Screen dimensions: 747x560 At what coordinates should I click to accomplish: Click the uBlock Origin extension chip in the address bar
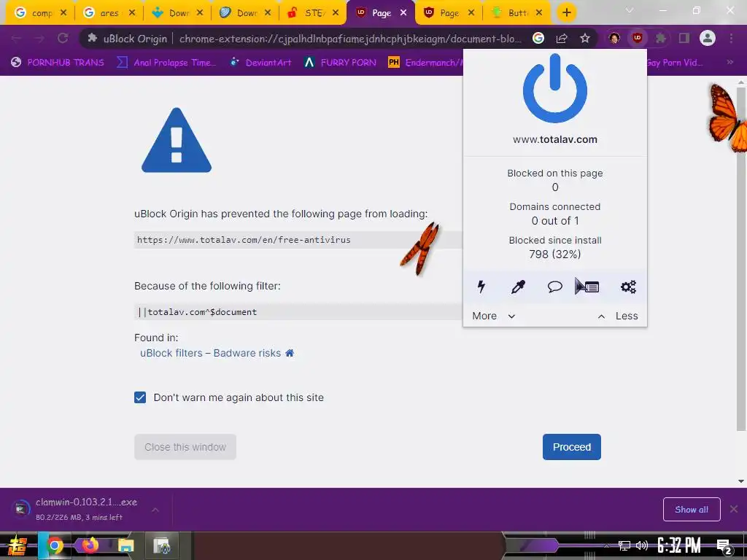point(127,39)
